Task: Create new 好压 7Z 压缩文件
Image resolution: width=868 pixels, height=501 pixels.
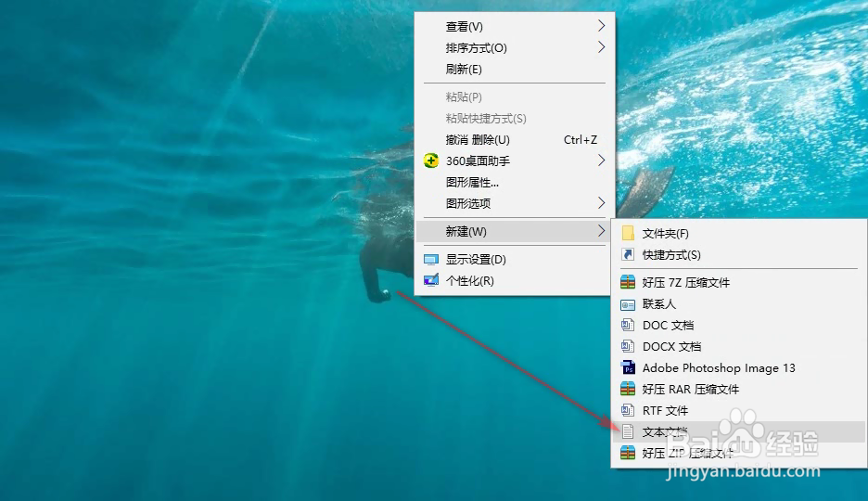Action: click(739, 282)
